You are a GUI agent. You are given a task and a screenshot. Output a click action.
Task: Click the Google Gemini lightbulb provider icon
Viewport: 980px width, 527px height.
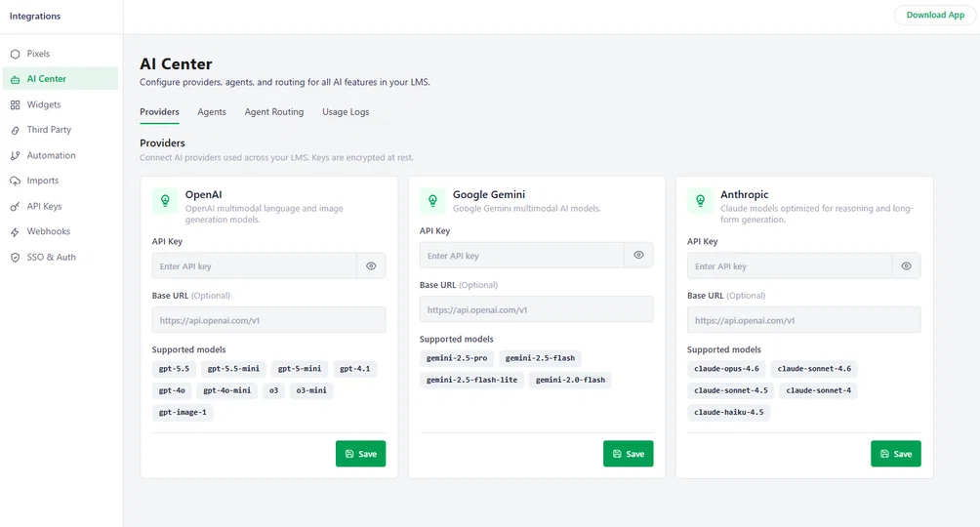tap(432, 201)
